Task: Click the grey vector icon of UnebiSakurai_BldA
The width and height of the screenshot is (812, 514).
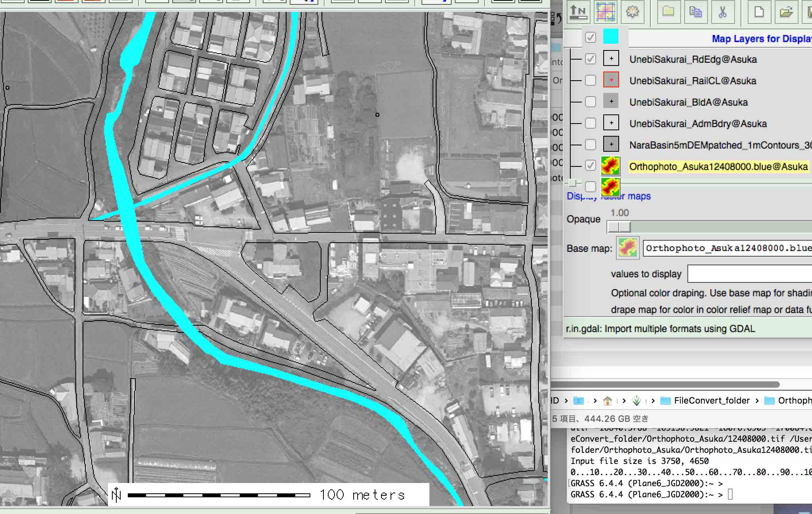Action: [x=611, y=102]
